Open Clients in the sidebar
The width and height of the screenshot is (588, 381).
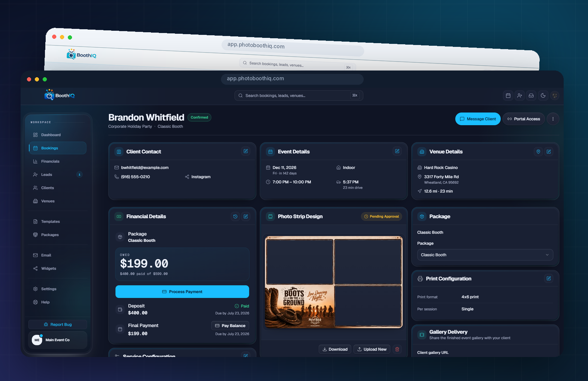pyautogui.click(x=57, y=188)
